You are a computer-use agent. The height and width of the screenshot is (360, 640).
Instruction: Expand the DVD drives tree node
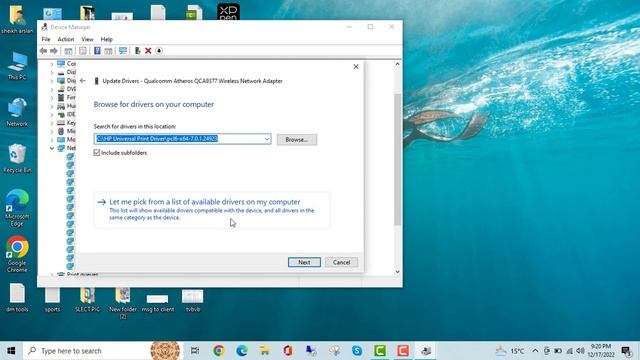pos(52,89)
